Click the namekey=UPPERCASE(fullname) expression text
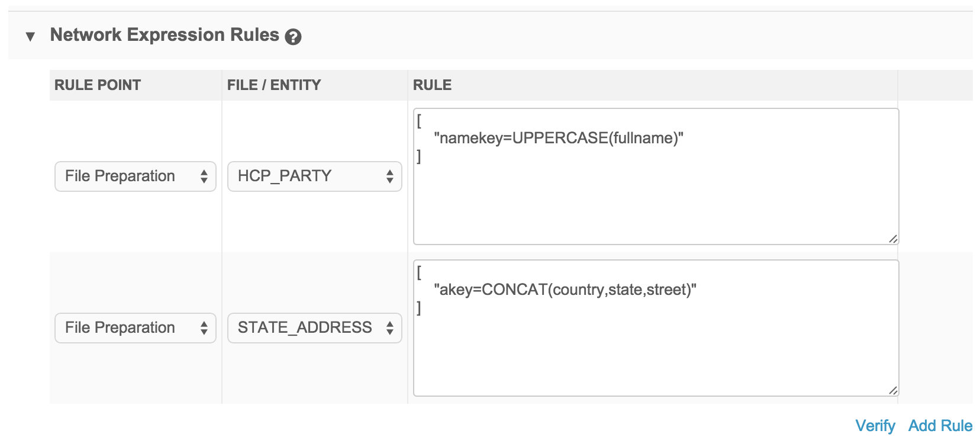980x437 pixels. 558,138
